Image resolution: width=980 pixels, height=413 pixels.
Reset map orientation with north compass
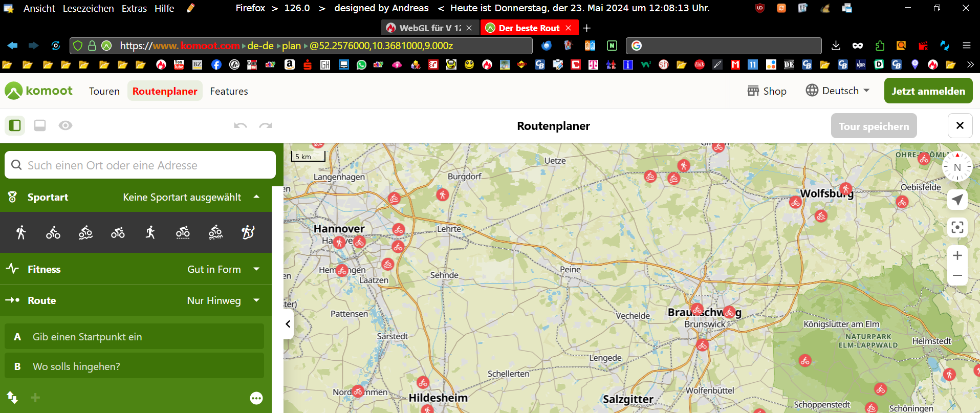tap(957, 167)
